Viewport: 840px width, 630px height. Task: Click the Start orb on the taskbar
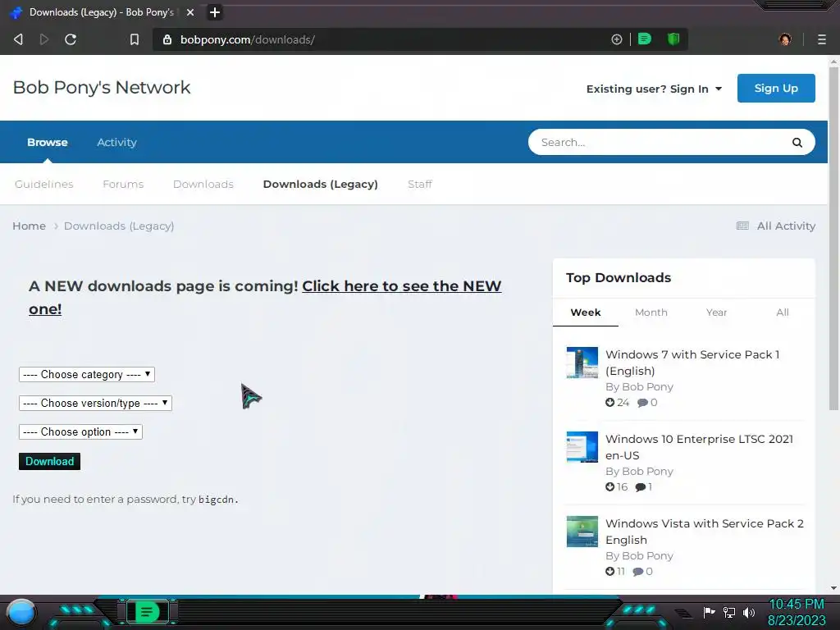click(x=21, y=612)
